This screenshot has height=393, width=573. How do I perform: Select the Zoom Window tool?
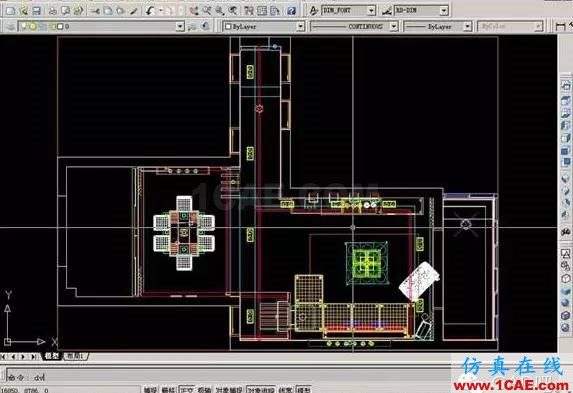click(219, 11)
